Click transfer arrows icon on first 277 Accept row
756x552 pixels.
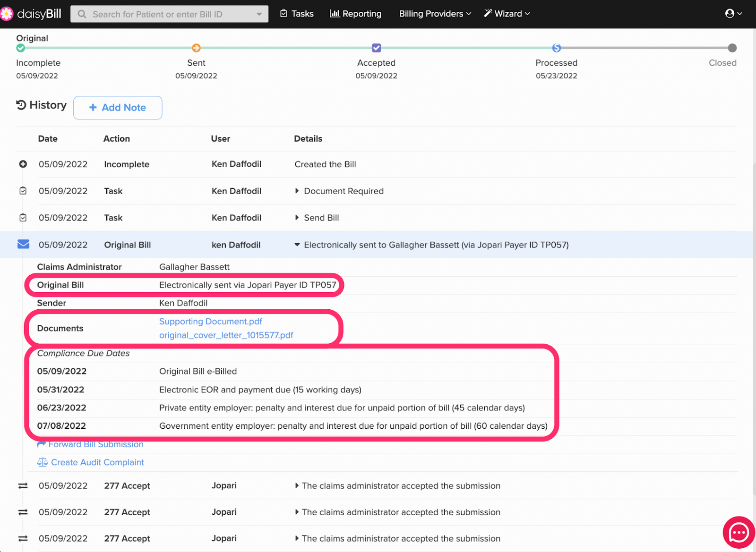[23, 486]
